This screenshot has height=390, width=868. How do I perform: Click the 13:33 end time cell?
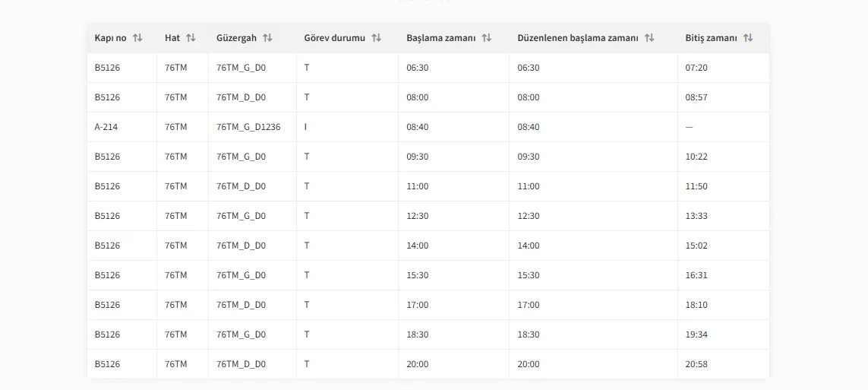point(696,216)
